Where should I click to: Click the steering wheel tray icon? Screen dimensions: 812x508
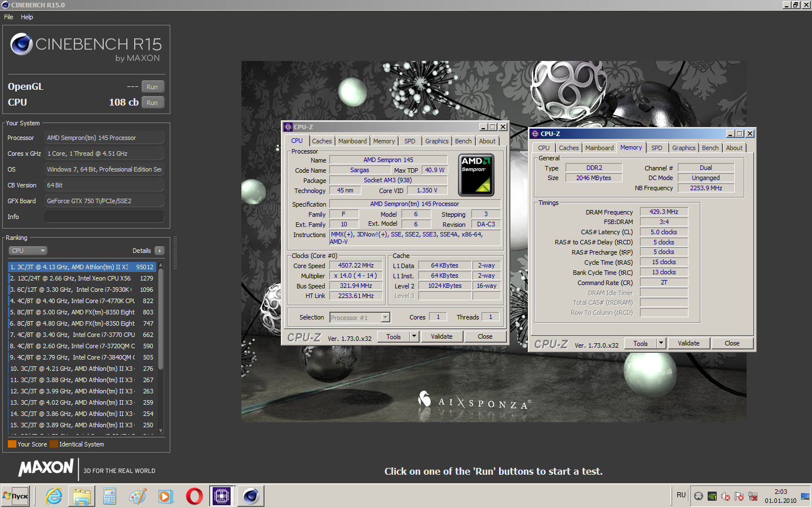pos(698,496)
